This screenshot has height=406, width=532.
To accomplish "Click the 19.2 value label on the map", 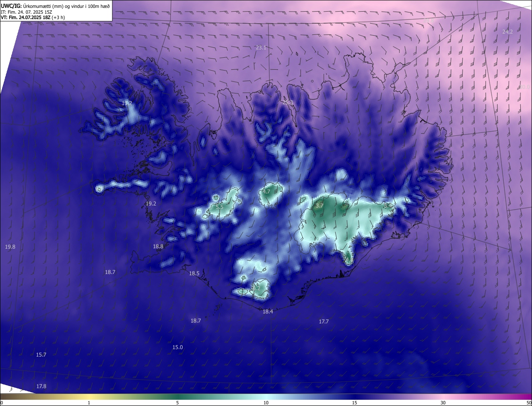I will coord(151,203).
